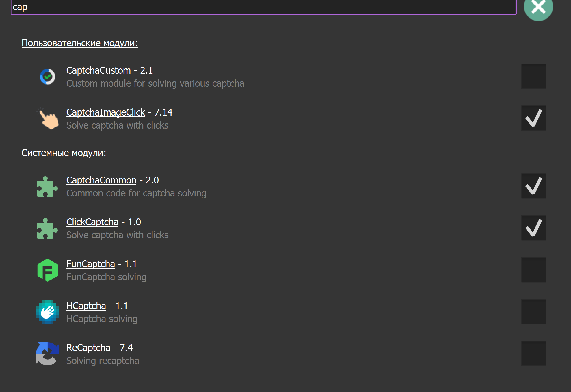Click the ReCaptcha arrows logo icon
This screenshot has height=392, width=571.
tap(47, 354)
